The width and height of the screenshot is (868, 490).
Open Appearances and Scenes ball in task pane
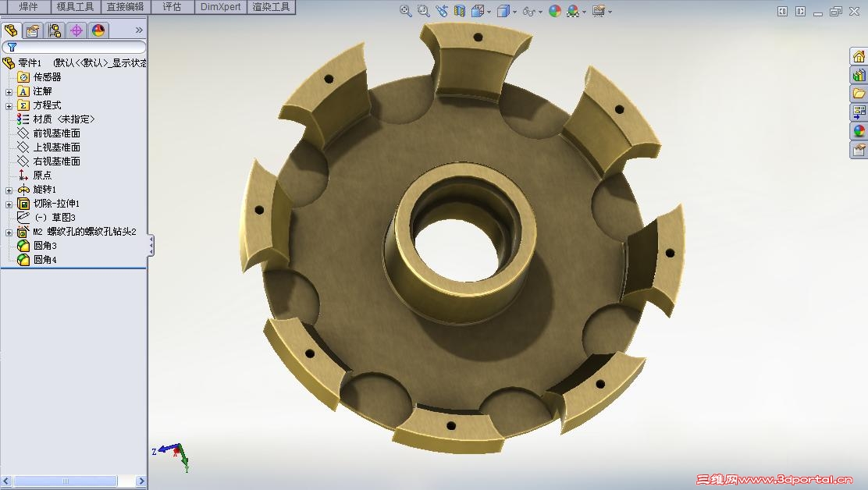click(x=859, y=131)
